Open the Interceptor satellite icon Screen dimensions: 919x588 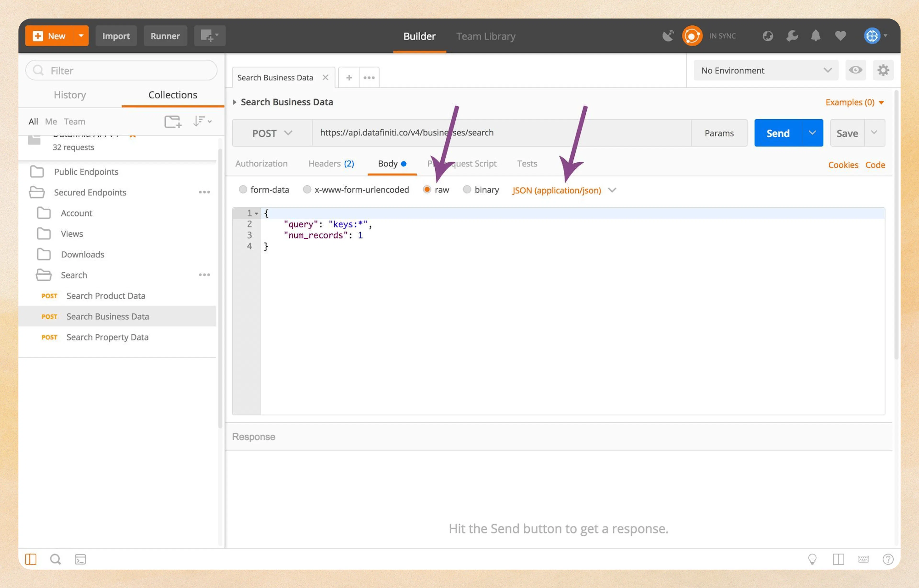click(668, 35)
